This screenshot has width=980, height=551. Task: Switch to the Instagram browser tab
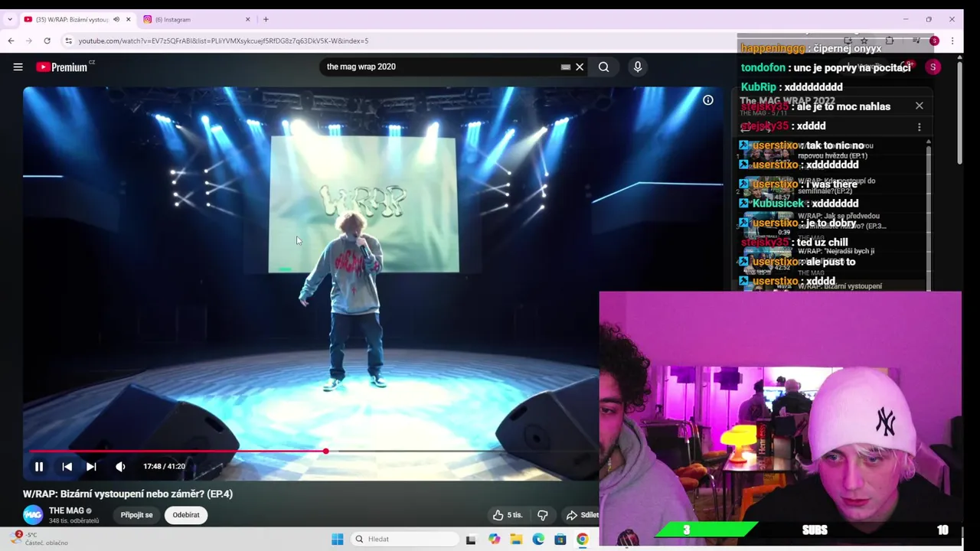tap(195, 19)
